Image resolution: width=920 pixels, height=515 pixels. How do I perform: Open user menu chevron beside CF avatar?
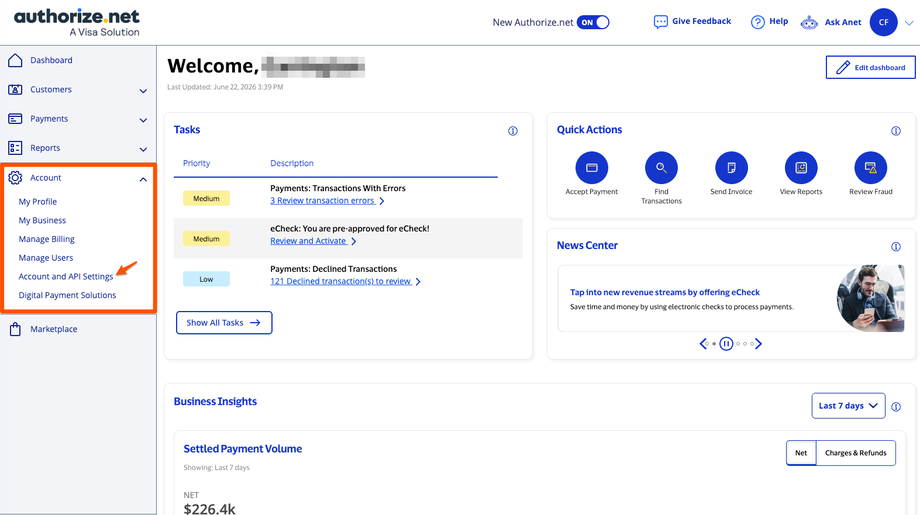909,23
